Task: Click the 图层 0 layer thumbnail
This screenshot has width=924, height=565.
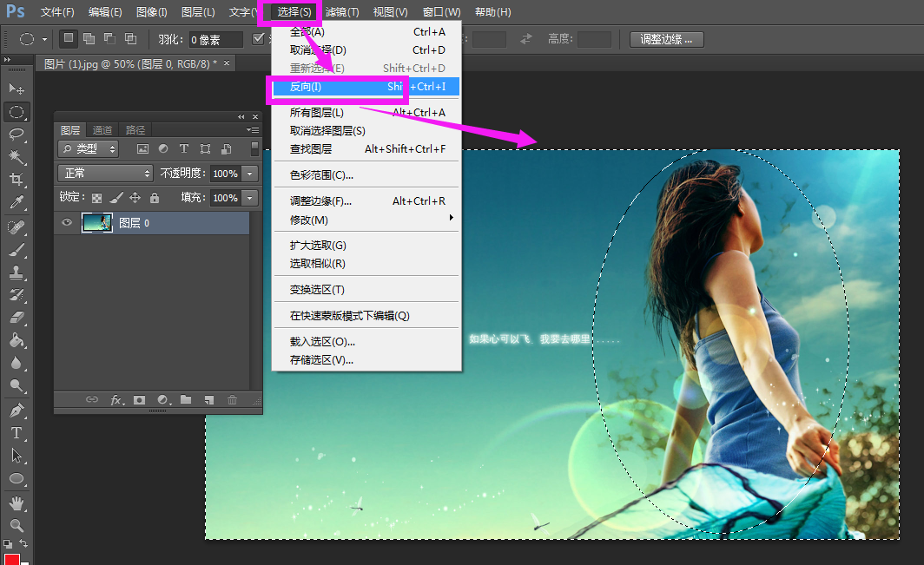Action: click(x=96, y=223)
